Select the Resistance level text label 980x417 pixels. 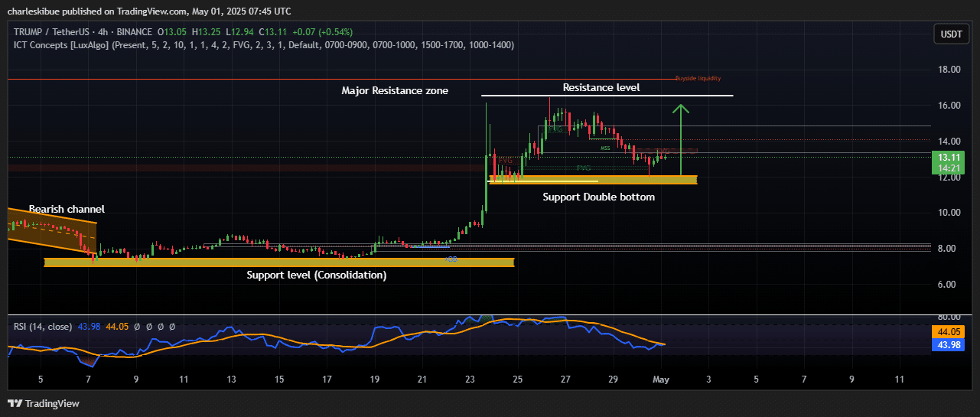(601, 88)
